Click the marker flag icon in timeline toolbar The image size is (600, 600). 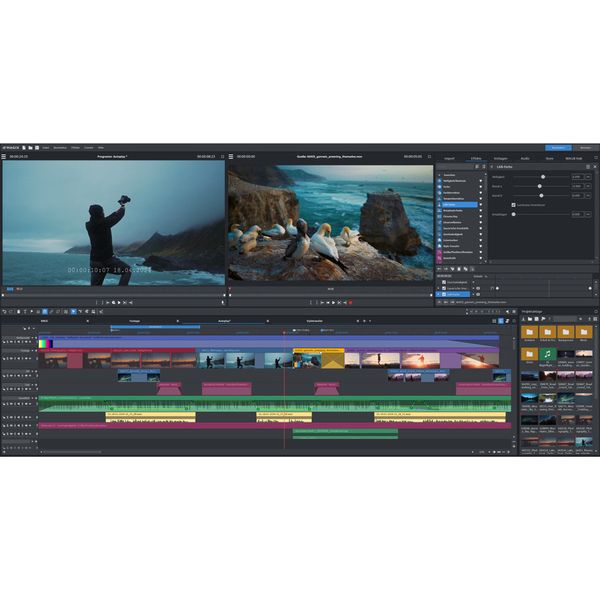pos(32,312)
